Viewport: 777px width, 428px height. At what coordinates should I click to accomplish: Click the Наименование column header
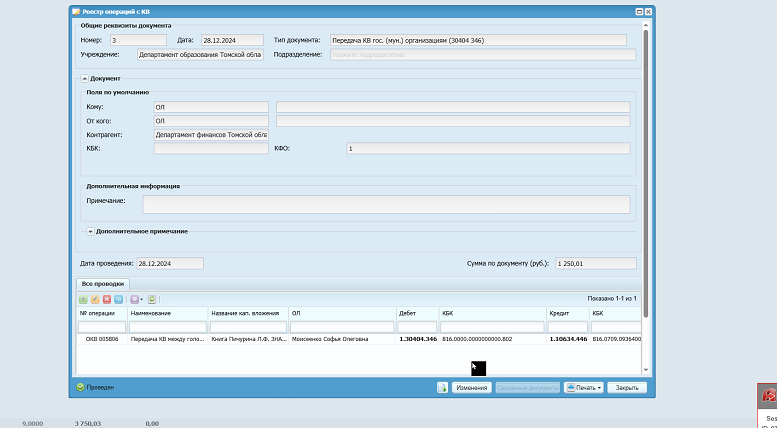click(167, 313)
